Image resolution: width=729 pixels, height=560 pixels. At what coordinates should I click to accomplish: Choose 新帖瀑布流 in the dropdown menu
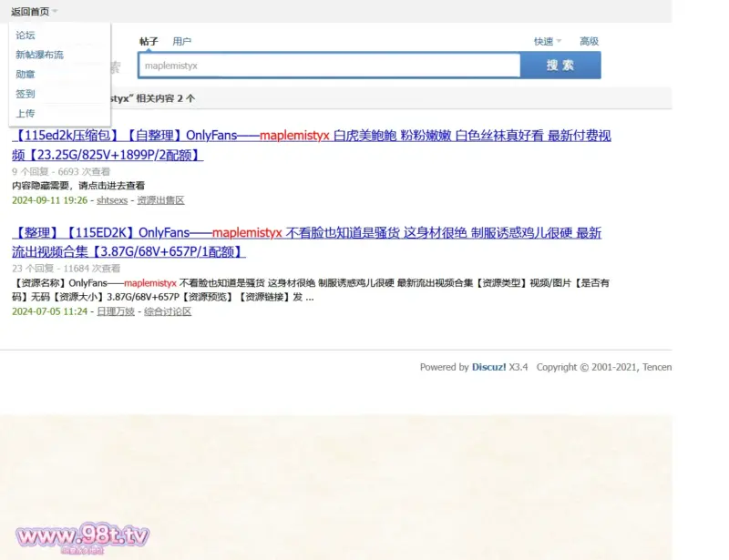click(x=39, y=55)
